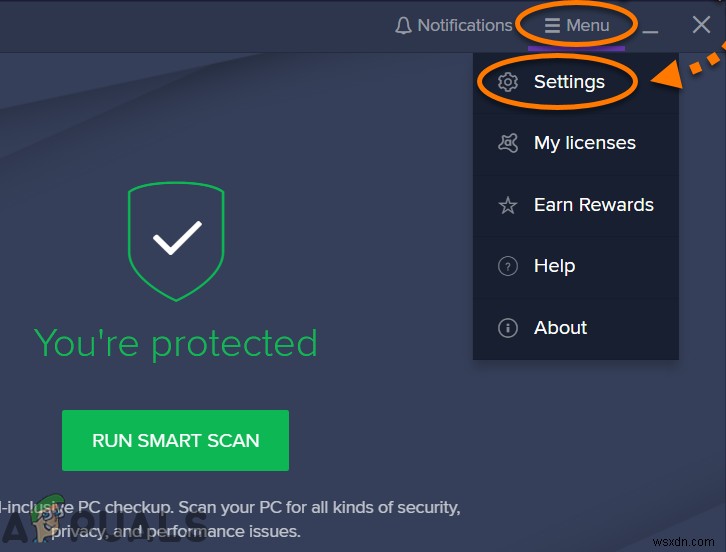Click the "You're protected" status text

point(176,343)
